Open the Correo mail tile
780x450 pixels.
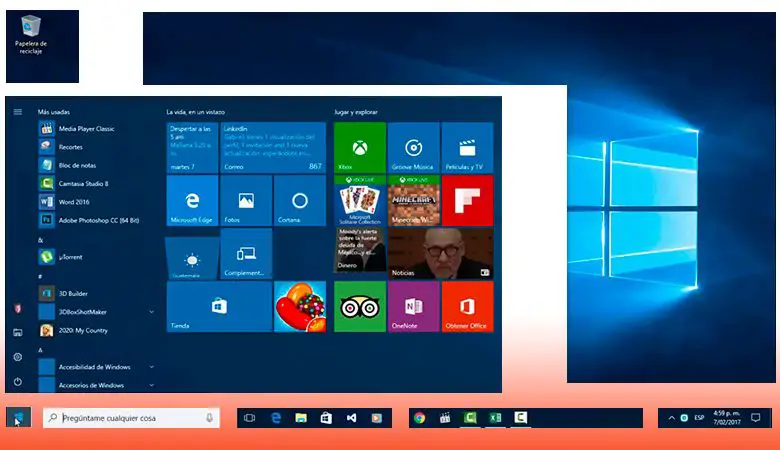(x=273, y=147)
